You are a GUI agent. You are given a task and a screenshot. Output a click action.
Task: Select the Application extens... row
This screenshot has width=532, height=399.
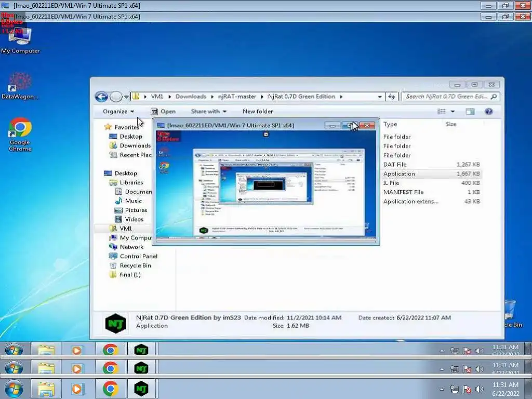coord(431,202)
